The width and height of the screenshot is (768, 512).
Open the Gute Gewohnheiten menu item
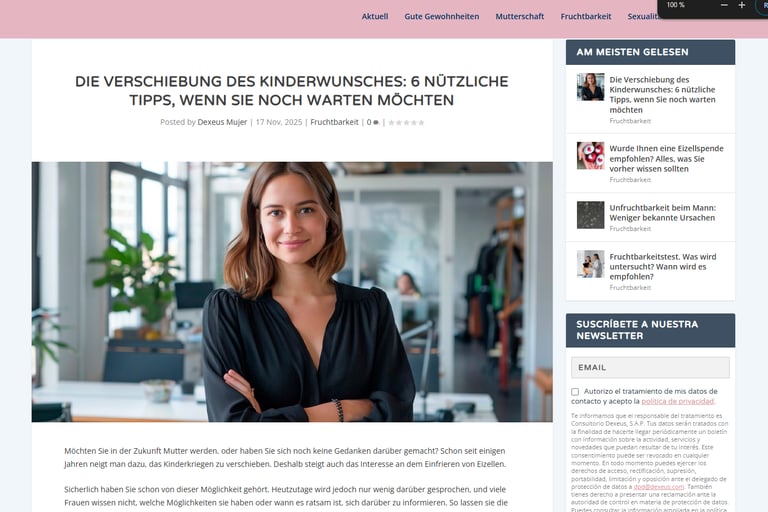[x=442, y=16]
